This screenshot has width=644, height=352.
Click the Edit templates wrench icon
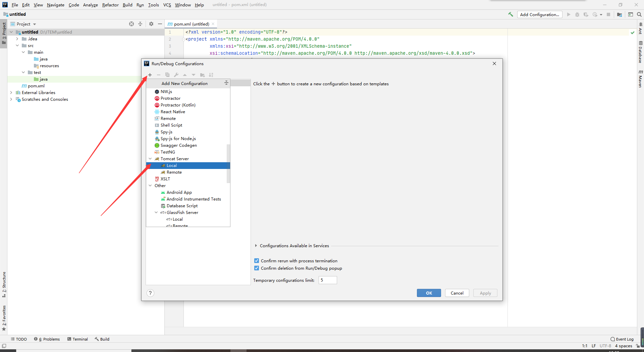(x=176, y=75)
